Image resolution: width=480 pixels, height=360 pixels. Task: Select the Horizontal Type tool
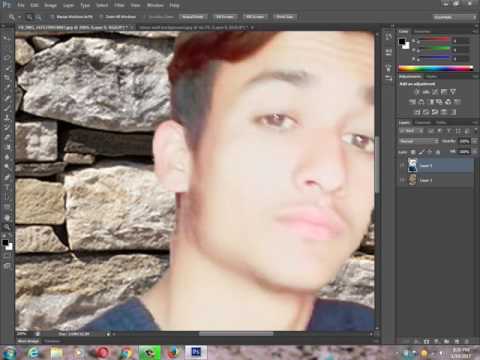(7, 187)
